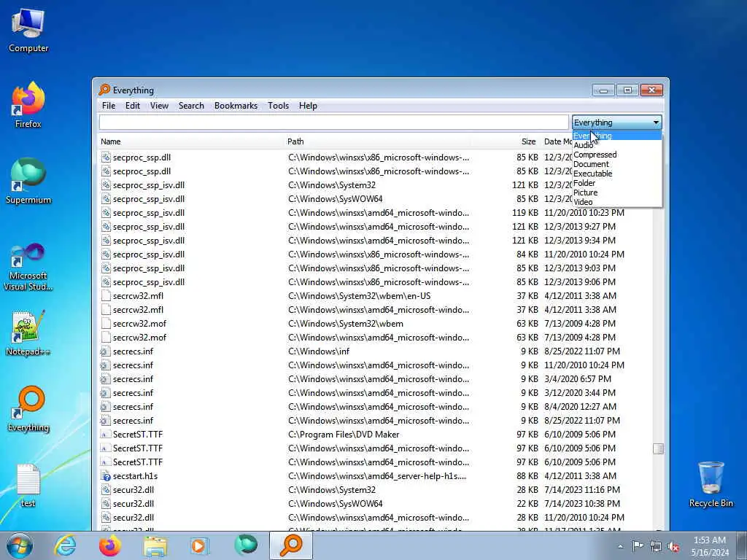This screenshot has width=747, height=560.
Task: Sort by the Path column header
Action: [x=378, y=141]
